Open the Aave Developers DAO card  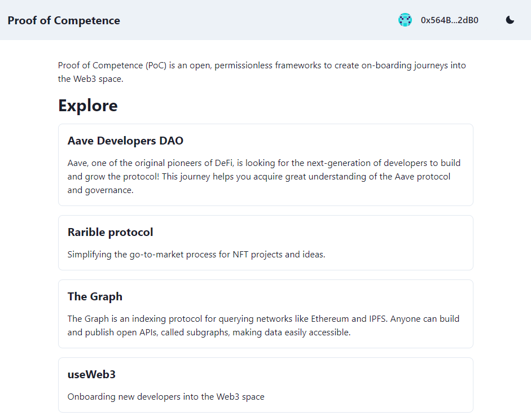point(265,165)
